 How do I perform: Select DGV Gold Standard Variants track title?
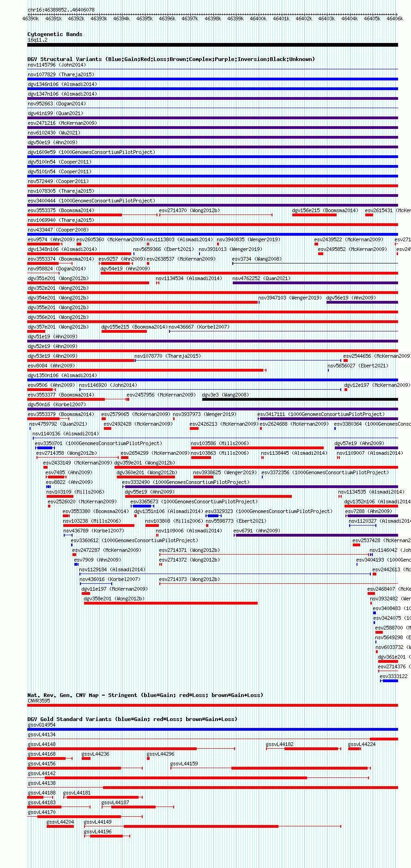(132, 719)
